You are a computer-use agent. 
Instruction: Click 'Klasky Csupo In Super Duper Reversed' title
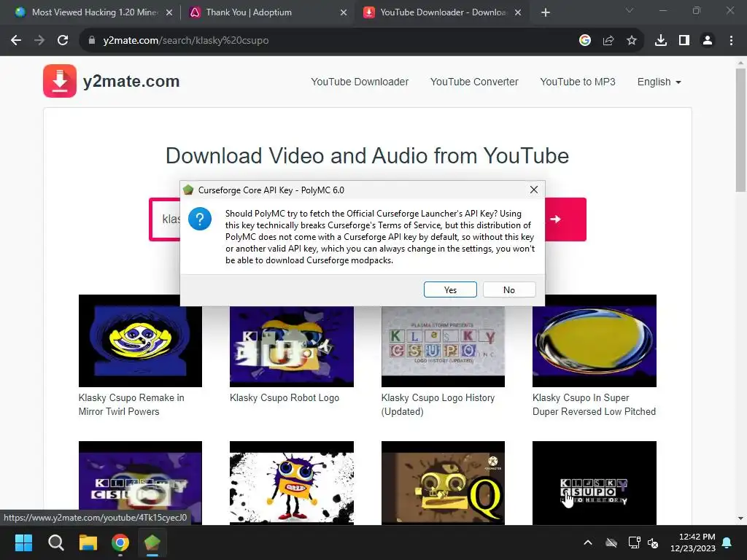[594, 404]
